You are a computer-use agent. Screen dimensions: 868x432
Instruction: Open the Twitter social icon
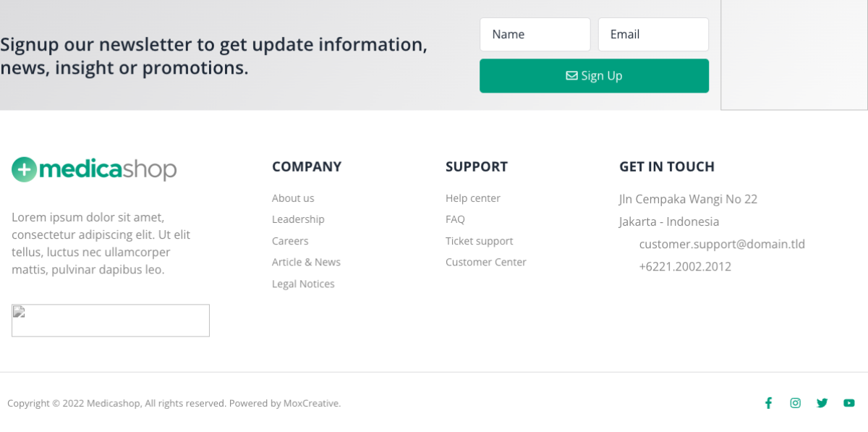click(822, 403)
